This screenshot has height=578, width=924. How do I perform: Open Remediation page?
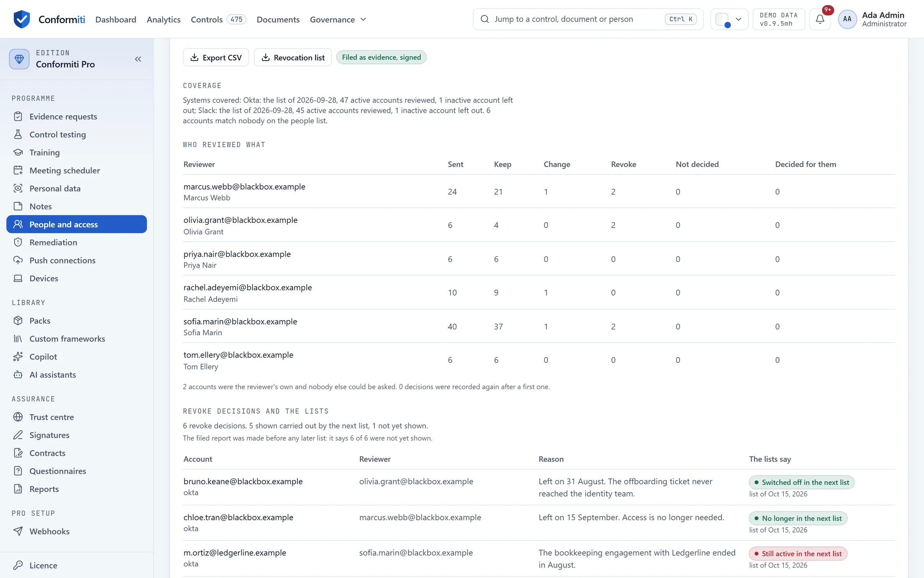[x=77, y=242]
